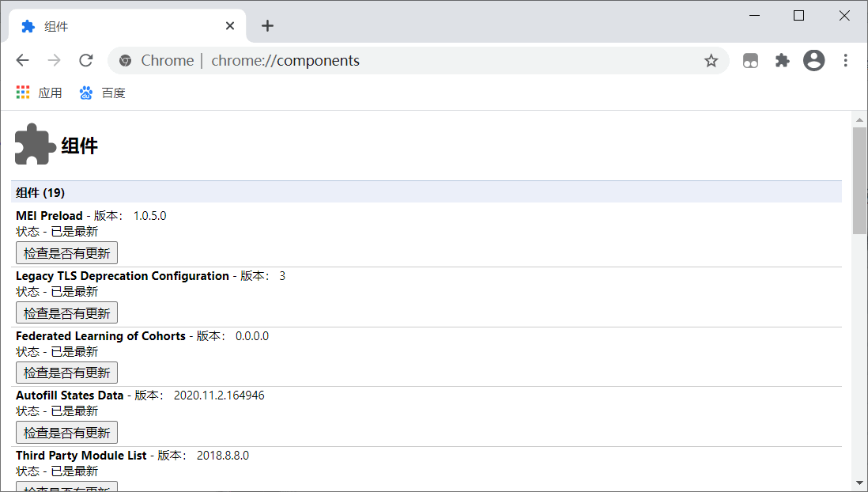Close the 组件 tab
Image resolution: width=868 pixels, height=492 pixels.
click(229, 25)
